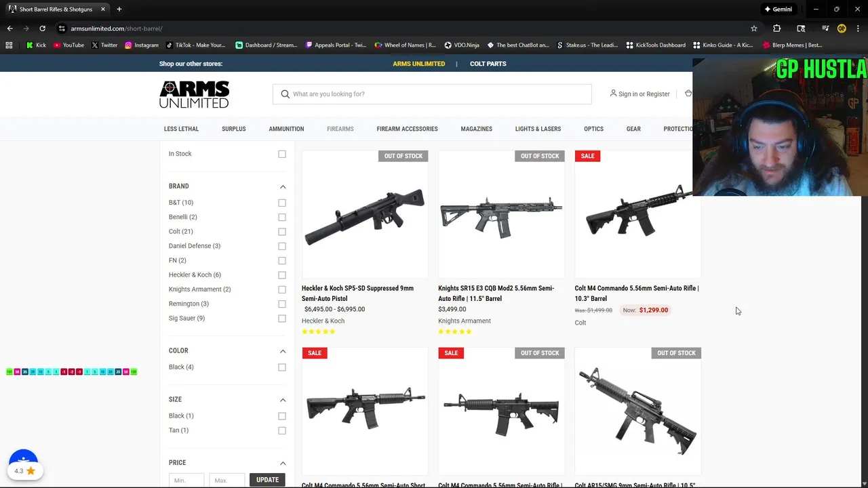Click the Arms Unlimited logo
This screenshot has height=488, width=868.
point(194,94)
